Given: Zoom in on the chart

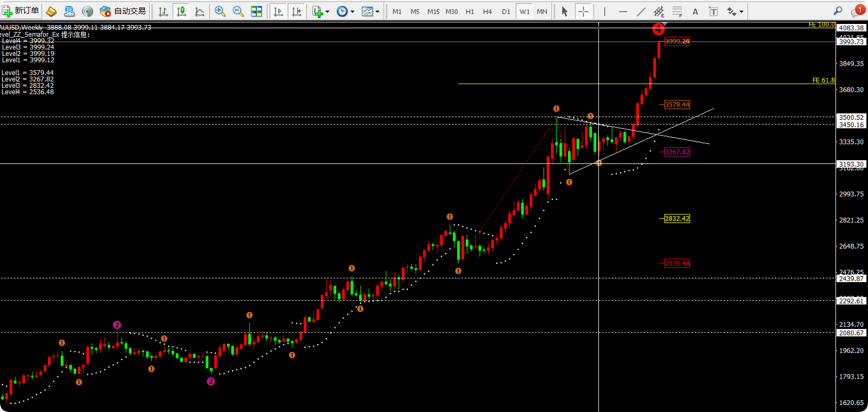Looking at the screenshot, I should [x=220, y=11].
